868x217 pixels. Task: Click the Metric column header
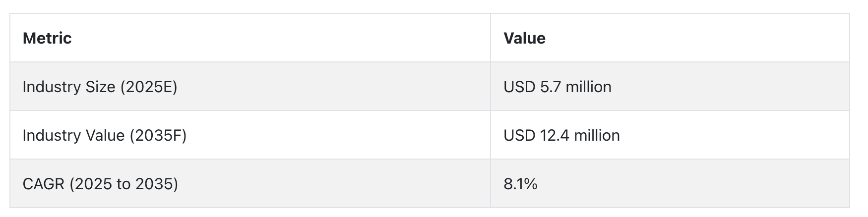point(250,38)
